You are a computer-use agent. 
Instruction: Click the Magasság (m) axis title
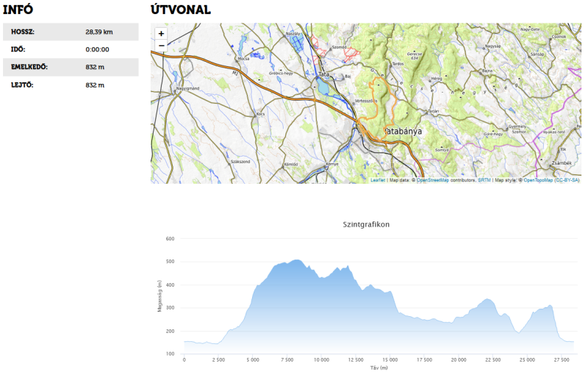point(159,296)
